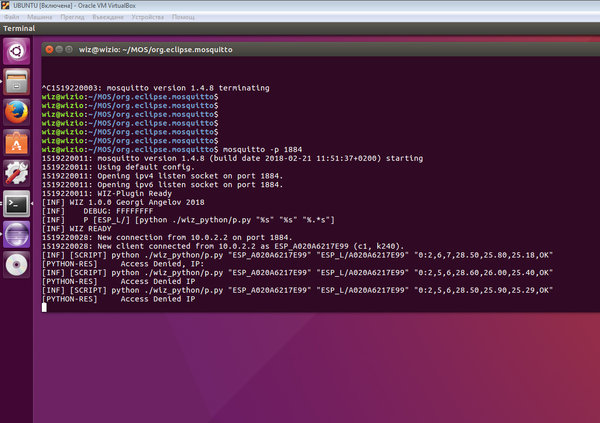The width and height of the screenshot is (600, 423).
Task: Open the Файл menu in VirtualBox
Action: pos(11,17)
